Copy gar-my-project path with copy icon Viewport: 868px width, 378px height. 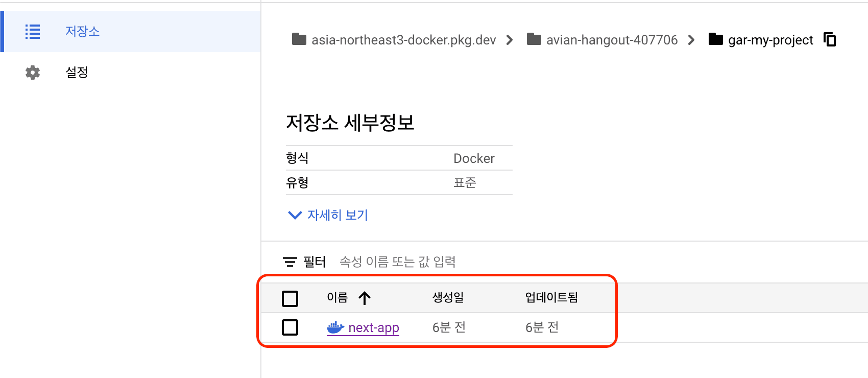pyautogui.click(x=830, y=39)
